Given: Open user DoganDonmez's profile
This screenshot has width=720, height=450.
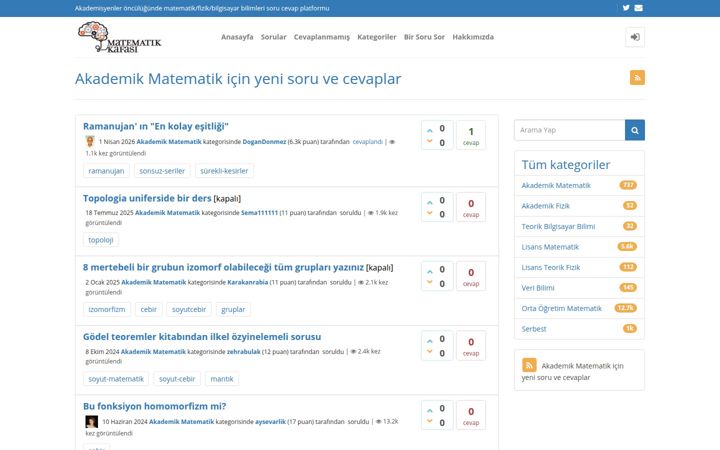Looking at the screenshot, I should (x=264, y=142).
